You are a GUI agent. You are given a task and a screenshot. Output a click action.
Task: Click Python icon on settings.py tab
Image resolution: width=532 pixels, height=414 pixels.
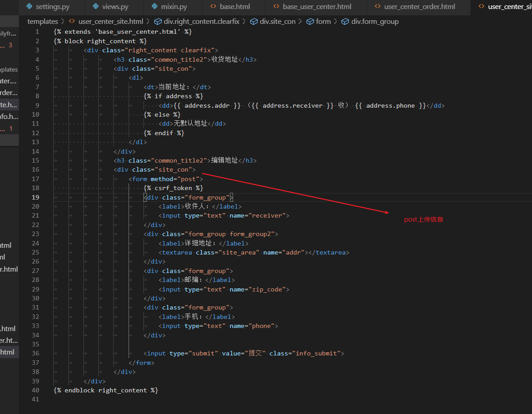click(29, 6)
